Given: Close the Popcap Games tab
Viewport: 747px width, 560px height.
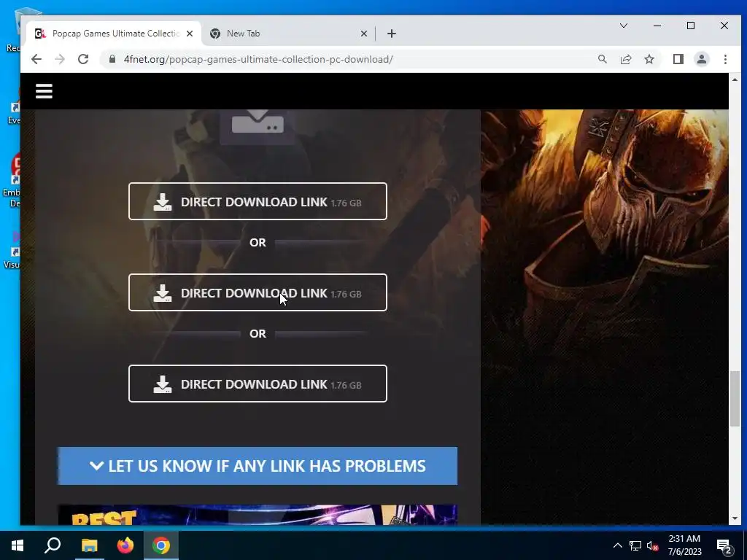Looking at the screenshot, I should 190,34.
